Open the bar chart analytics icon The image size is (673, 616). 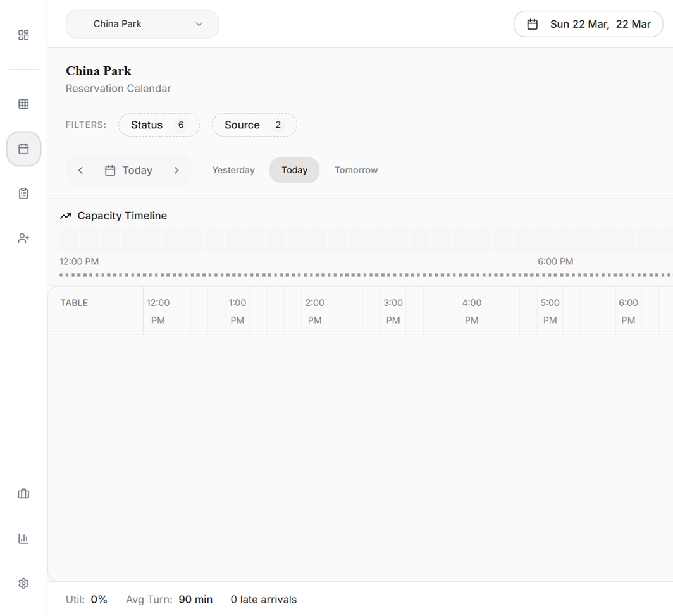[23, 539]
